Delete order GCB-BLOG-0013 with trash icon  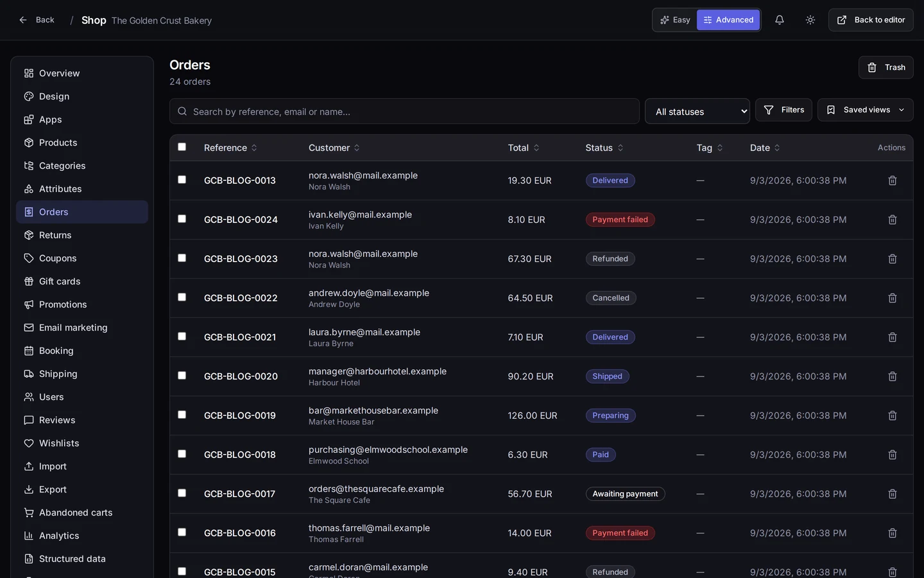click(893, 180)
